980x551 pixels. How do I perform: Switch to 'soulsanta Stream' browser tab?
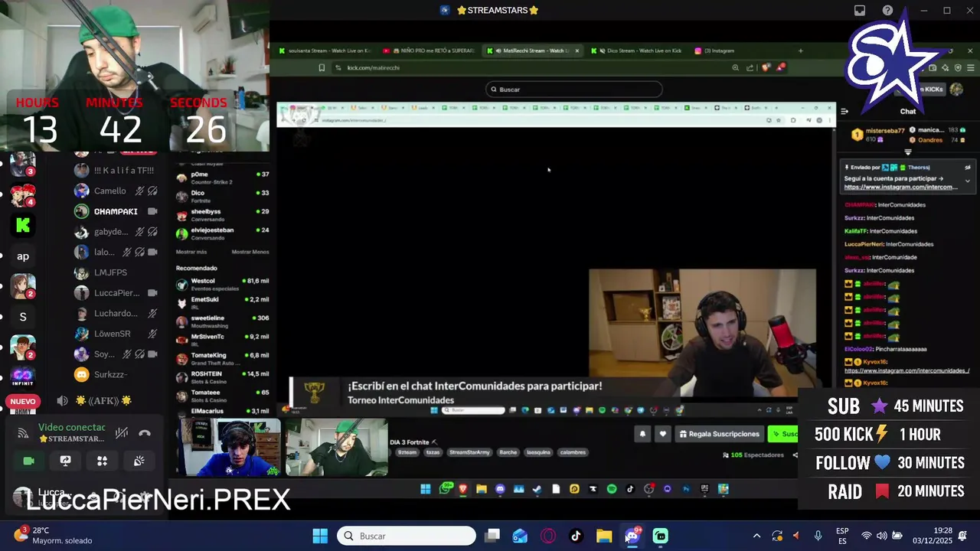tap(325, 51)
